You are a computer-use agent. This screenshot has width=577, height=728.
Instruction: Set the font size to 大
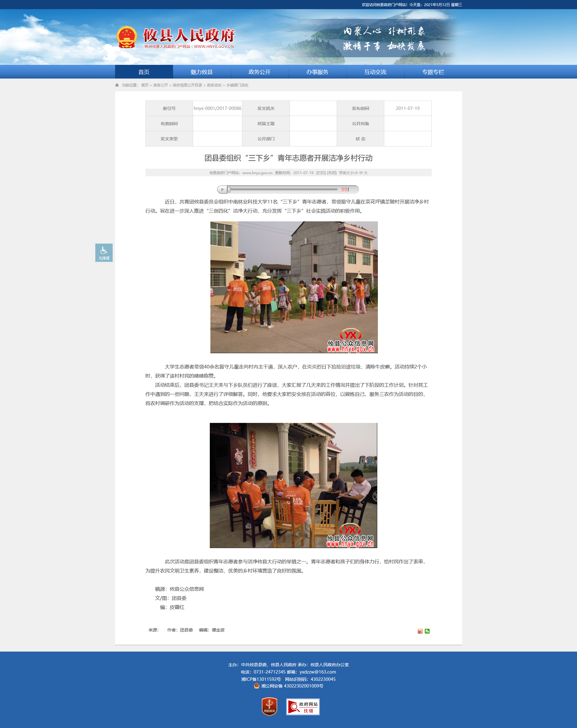tap(366, 173)
